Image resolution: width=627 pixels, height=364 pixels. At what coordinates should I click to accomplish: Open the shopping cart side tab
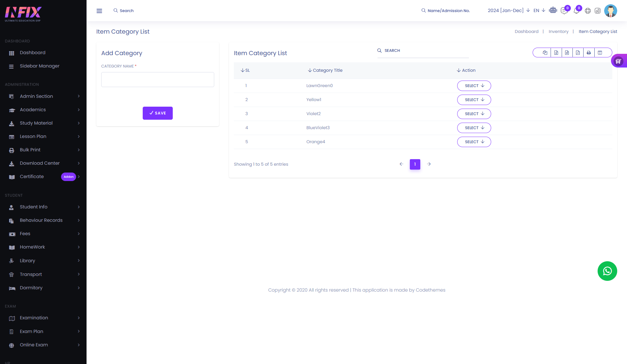618,61
